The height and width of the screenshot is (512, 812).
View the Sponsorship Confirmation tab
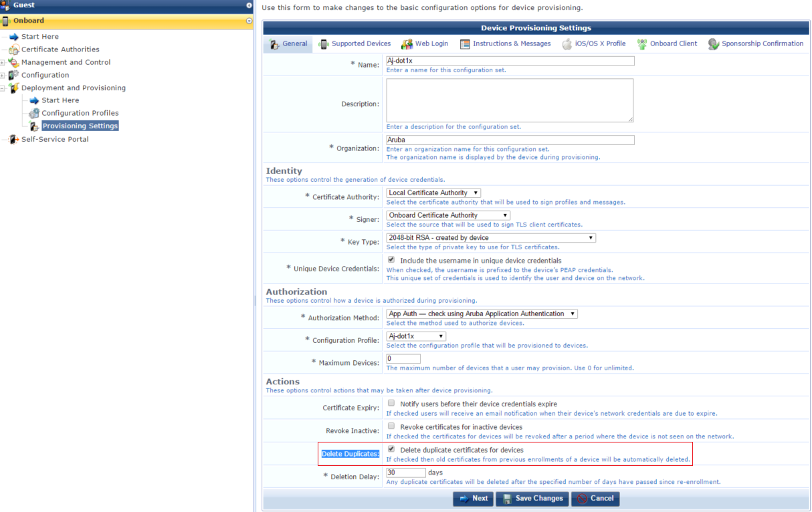756,44
